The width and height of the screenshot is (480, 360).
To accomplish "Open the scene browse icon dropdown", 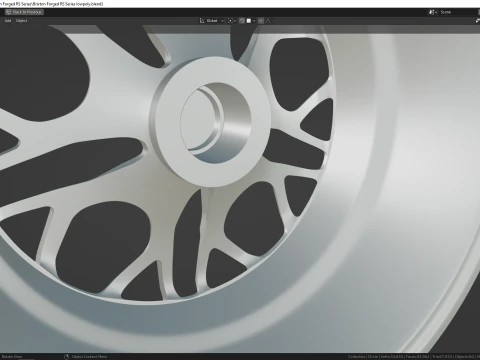I will coord(433,12).
